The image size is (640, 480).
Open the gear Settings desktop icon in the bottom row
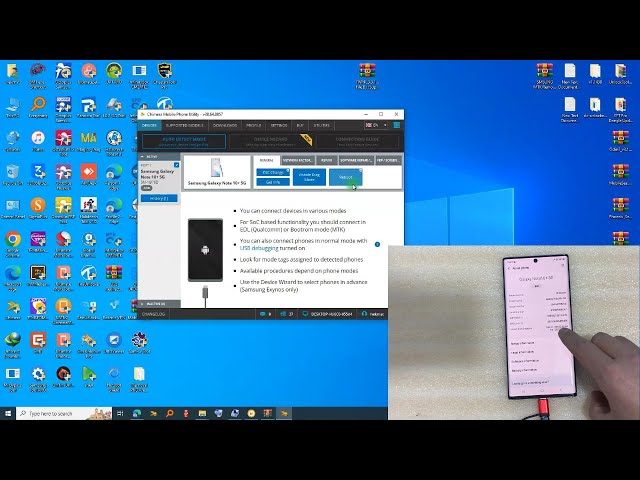pyautogui.click(x=38, y=378)
